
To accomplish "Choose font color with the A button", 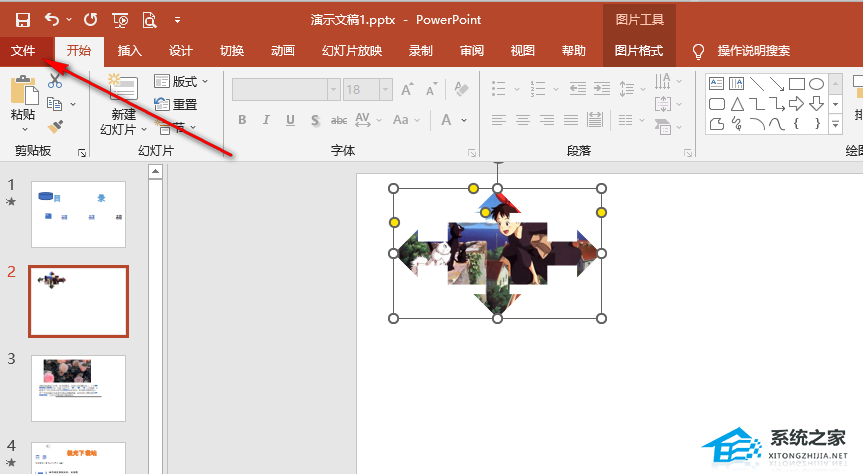I will click(446, 120).
